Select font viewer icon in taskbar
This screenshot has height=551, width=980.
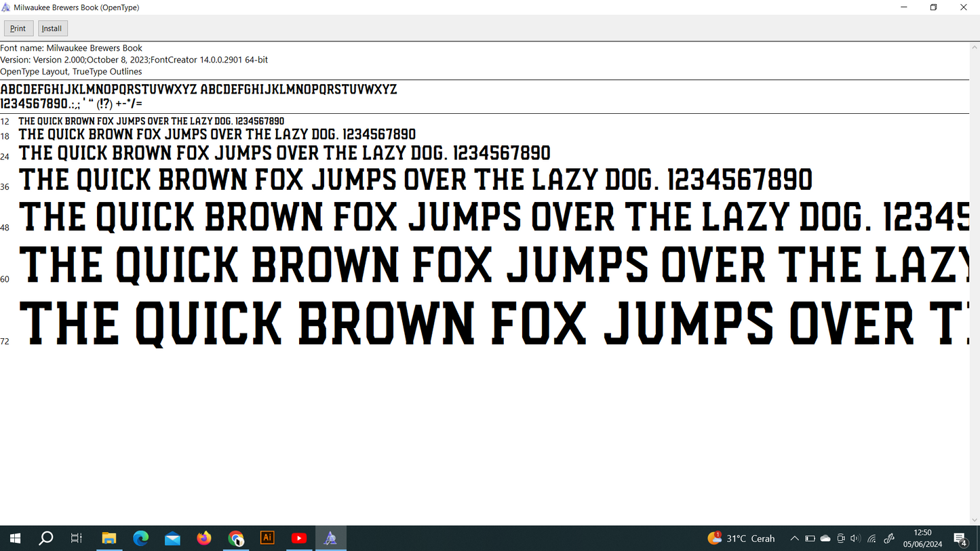330,538
